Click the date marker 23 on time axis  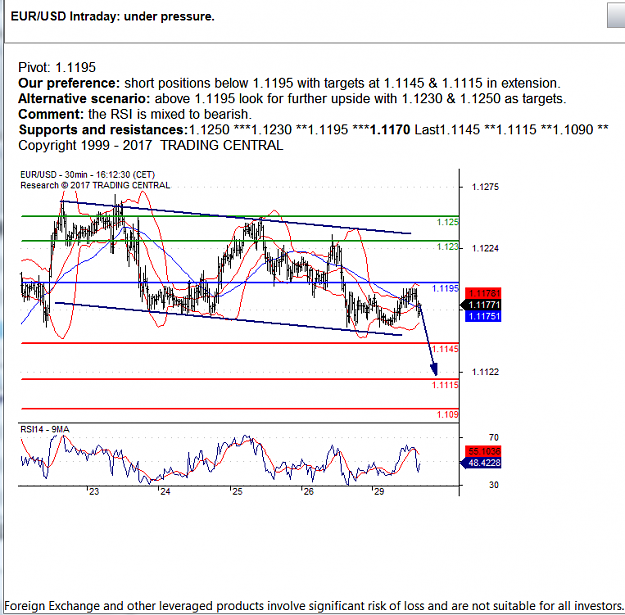click(94, 492)
